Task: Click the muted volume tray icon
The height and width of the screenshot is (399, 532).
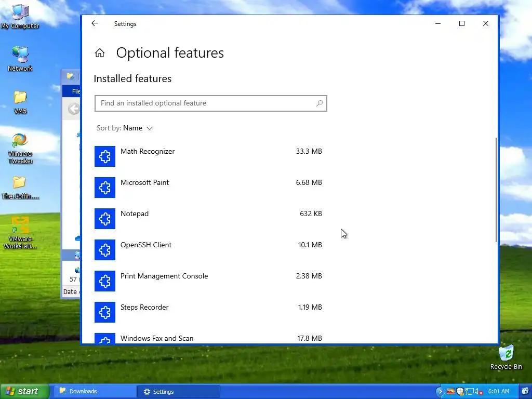Action: click(478, 392)
